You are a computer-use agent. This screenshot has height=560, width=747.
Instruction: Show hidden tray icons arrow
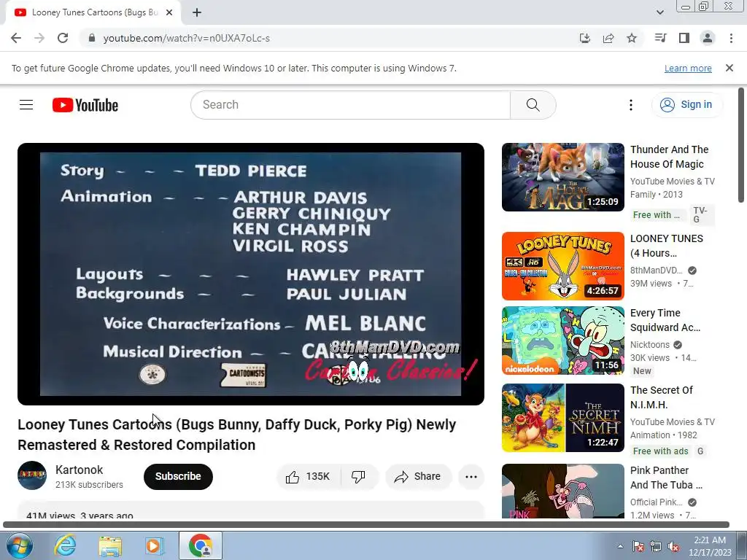620,546
